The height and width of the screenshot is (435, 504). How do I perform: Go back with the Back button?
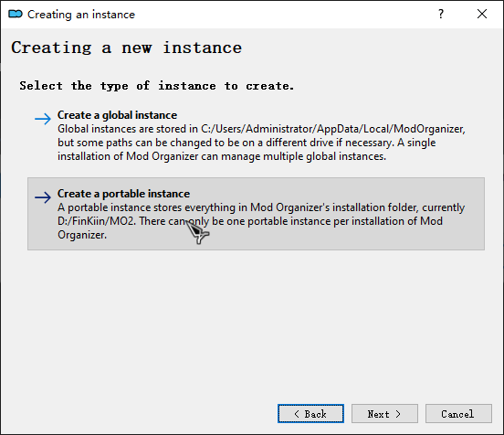[x=310, y=414]
